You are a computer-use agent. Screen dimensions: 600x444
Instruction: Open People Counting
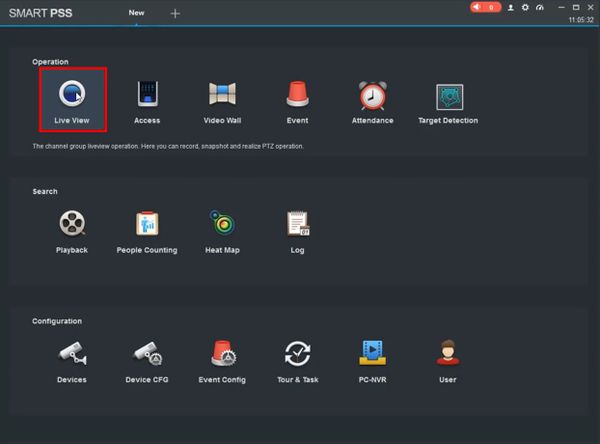(x=147, y=227)
